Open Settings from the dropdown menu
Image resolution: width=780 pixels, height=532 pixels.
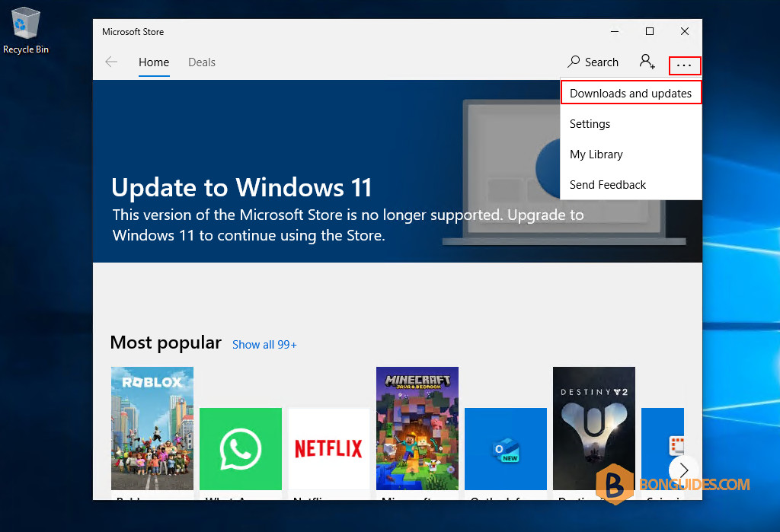click(631, 124)
